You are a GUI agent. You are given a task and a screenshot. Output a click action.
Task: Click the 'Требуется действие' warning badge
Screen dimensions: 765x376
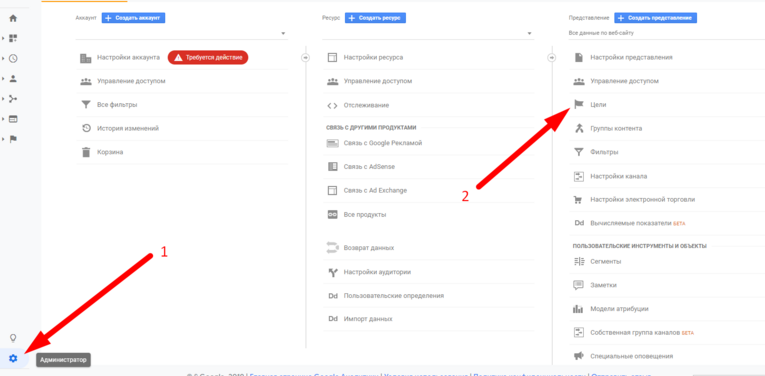point(208,58)
